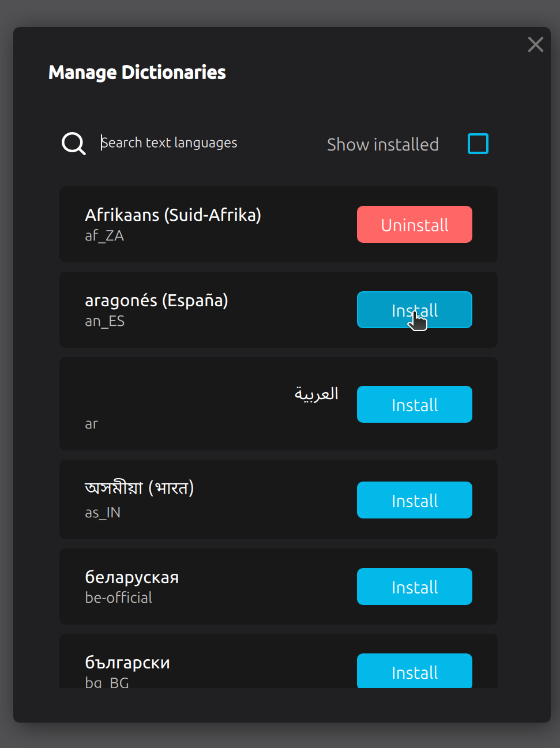Uninstall the Afrikaans dictionary
The height and width of the screenshot is (748, 560).
415,224
